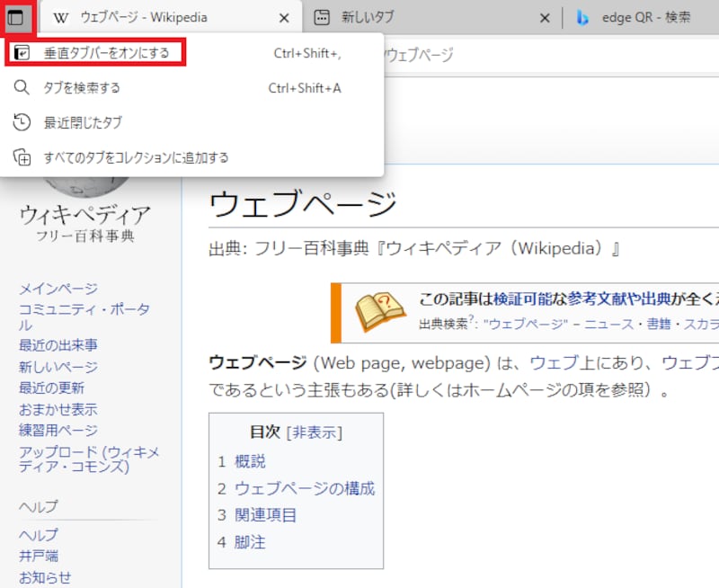Click the question book notice icon

[381, 312]
